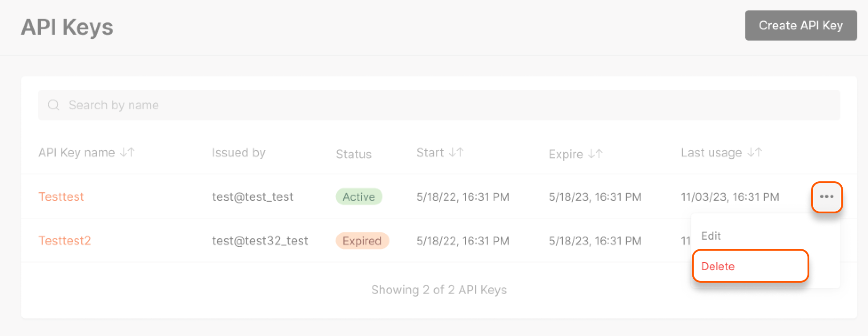The image size is (868, 336).
Task: Click the Create API Key button
Action: [x=801, y=25]
